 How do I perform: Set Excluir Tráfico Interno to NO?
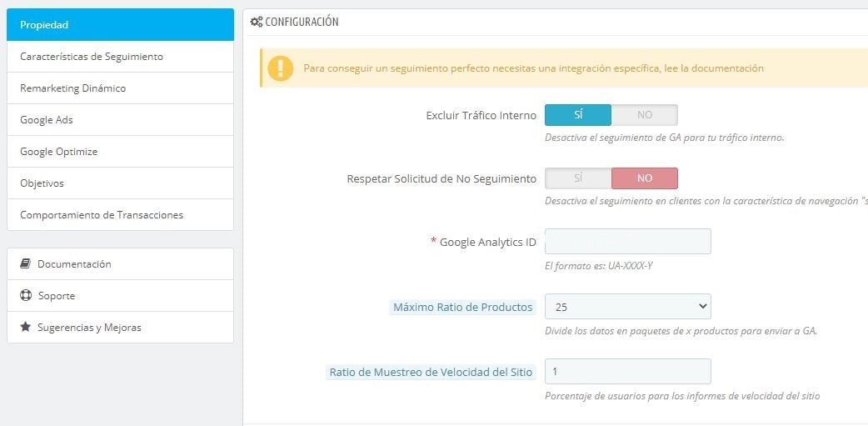coord(644,115)
